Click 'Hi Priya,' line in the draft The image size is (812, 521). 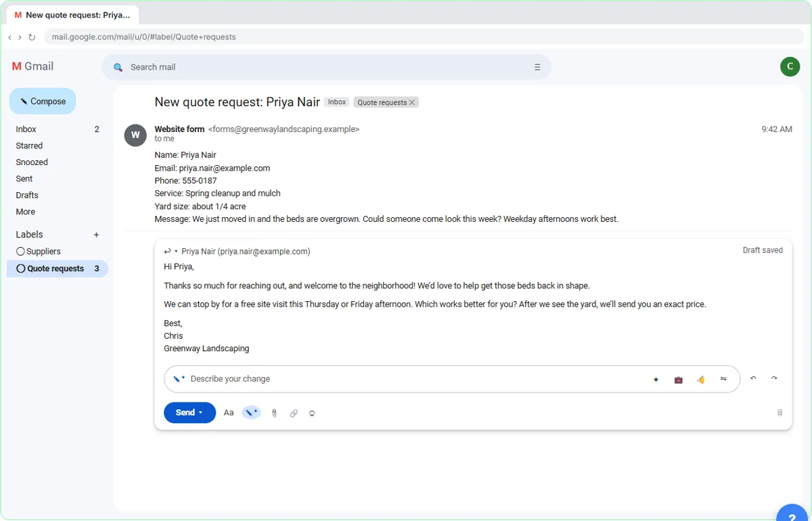click(179, 267)
